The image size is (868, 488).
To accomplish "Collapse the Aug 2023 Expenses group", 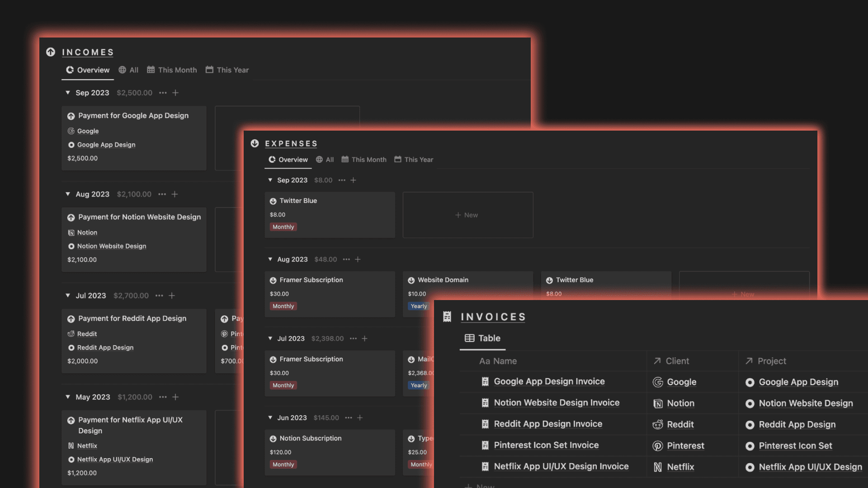I will (269, 259).
